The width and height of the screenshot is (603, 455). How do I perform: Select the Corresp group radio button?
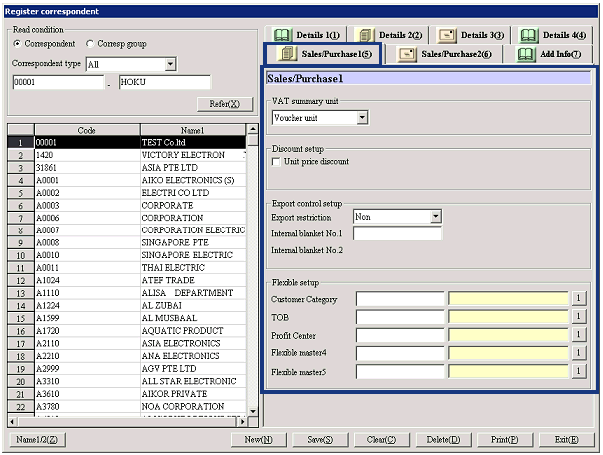click(x=91, y=44)
